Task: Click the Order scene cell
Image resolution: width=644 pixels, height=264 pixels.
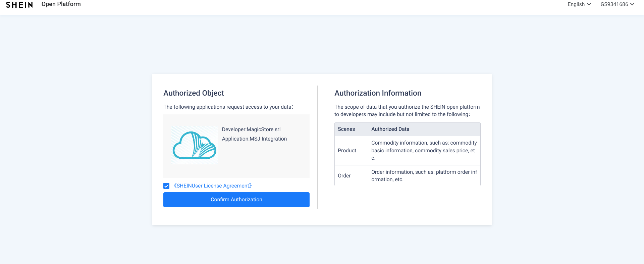Action: coord(352,176)
